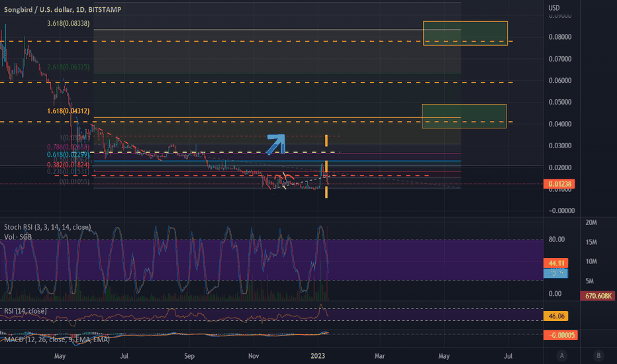Click the 0.07000 price axis label
Image resolution: width=617 pixels, height=364 pixels.
coord(560,59)
